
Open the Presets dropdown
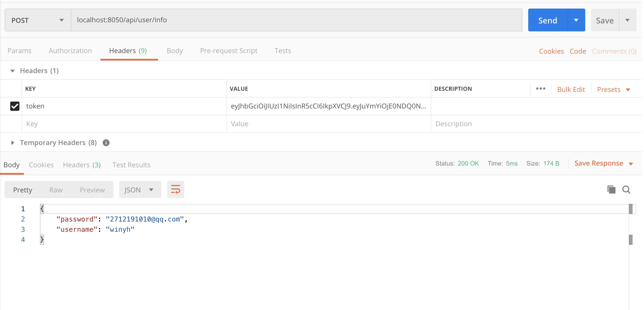(613, 90)
